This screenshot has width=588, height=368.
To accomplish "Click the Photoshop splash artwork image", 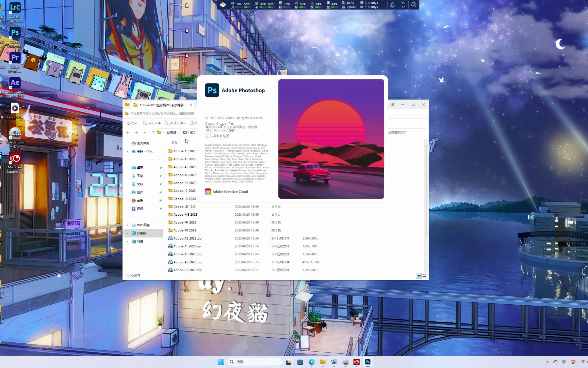I will click(331, 139).
